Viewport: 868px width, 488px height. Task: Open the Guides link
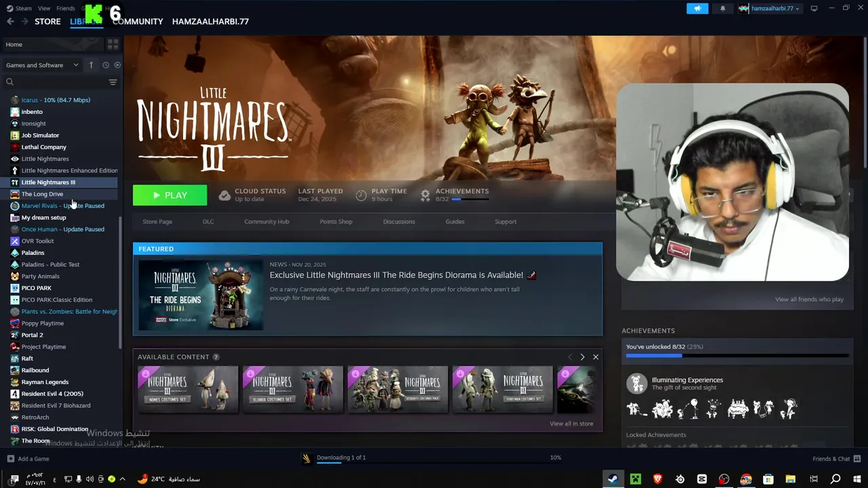click(x=455, y=222)
